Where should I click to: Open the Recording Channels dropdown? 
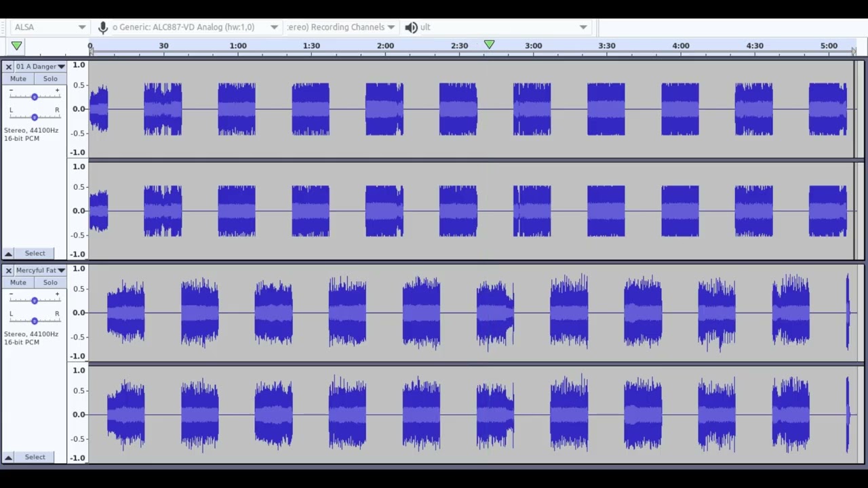(340, 27)
